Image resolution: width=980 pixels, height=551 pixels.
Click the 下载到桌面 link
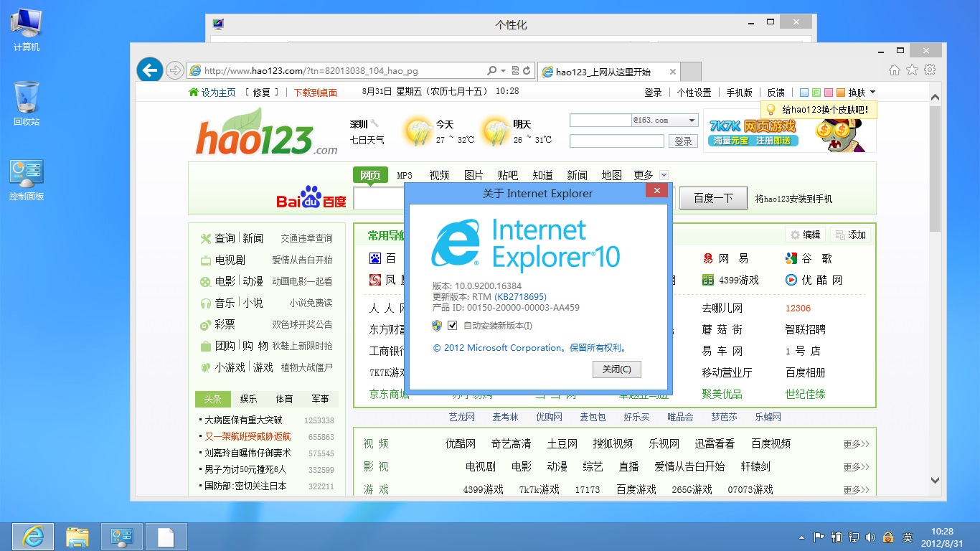click(x=316, y=93)
